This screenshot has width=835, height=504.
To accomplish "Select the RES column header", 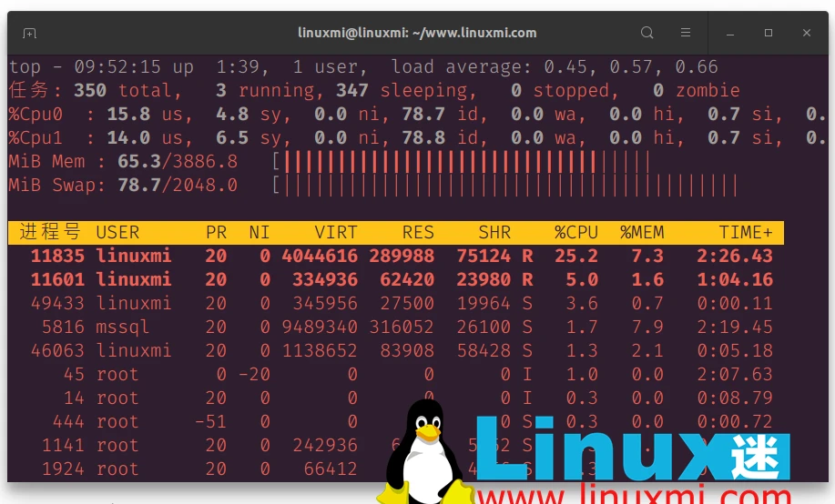I will pyautogui.click(x=418, y=233).
